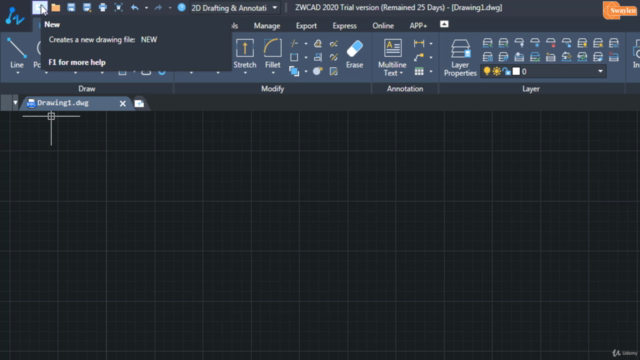Print the drawing with the printer icon
Screen dimensions: 640x360
click(102, 7)
